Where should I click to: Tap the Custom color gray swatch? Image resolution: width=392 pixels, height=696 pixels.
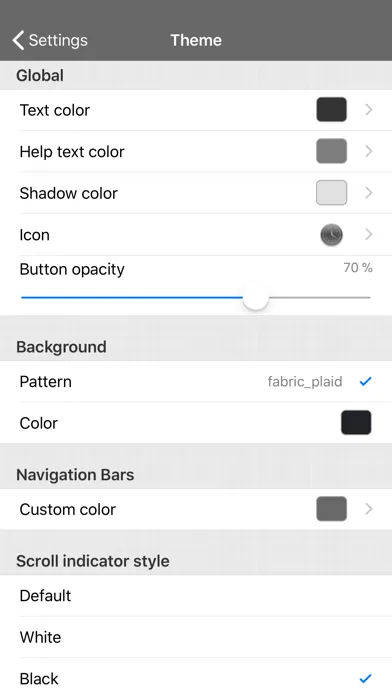pos(332,509)
